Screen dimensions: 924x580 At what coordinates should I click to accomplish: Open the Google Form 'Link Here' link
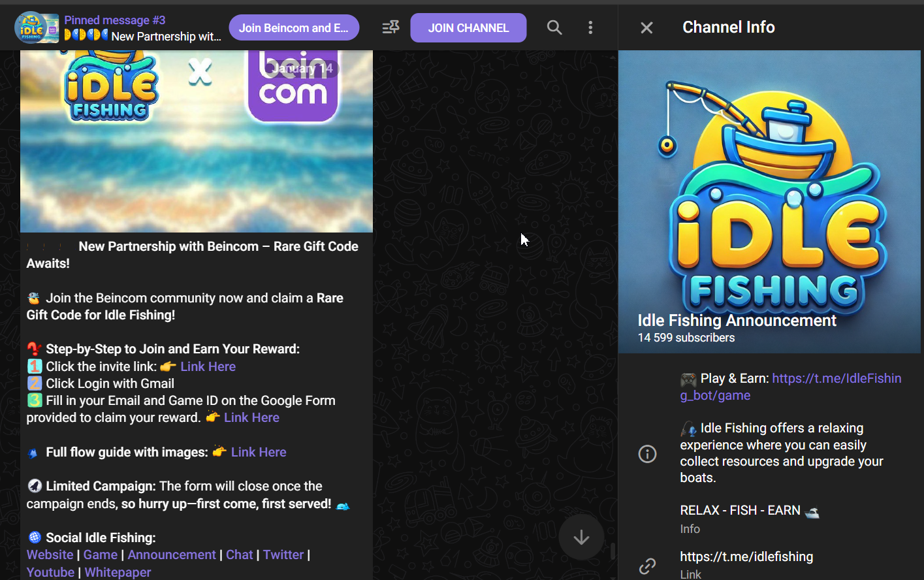[251, 417]
